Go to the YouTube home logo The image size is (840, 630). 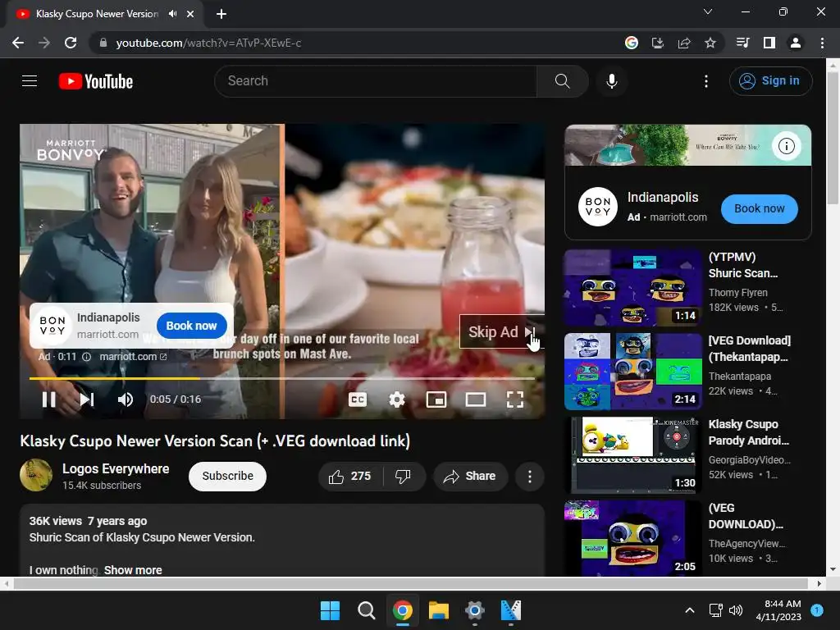point(96,81)
